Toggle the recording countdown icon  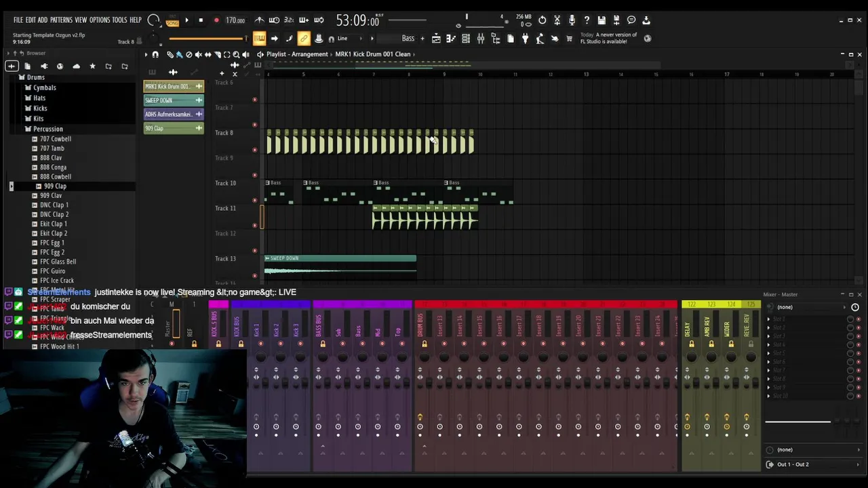(289, 20)
